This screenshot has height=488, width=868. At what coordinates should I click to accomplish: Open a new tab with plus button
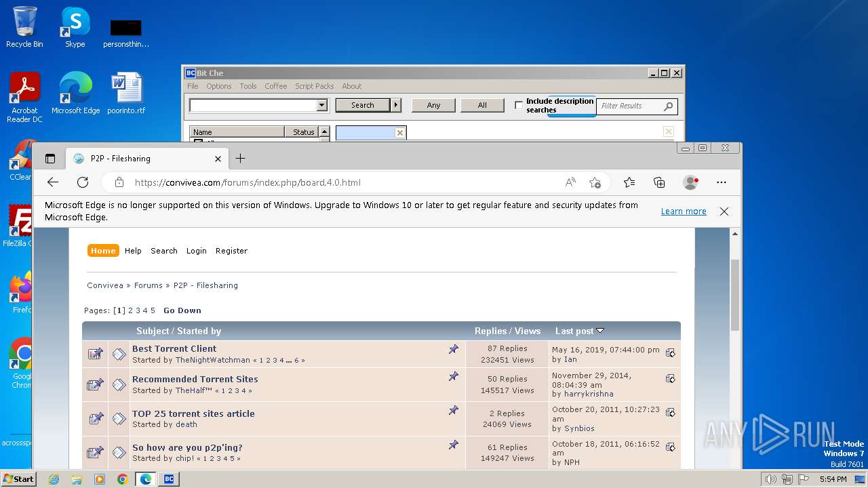tap(240, 159)
